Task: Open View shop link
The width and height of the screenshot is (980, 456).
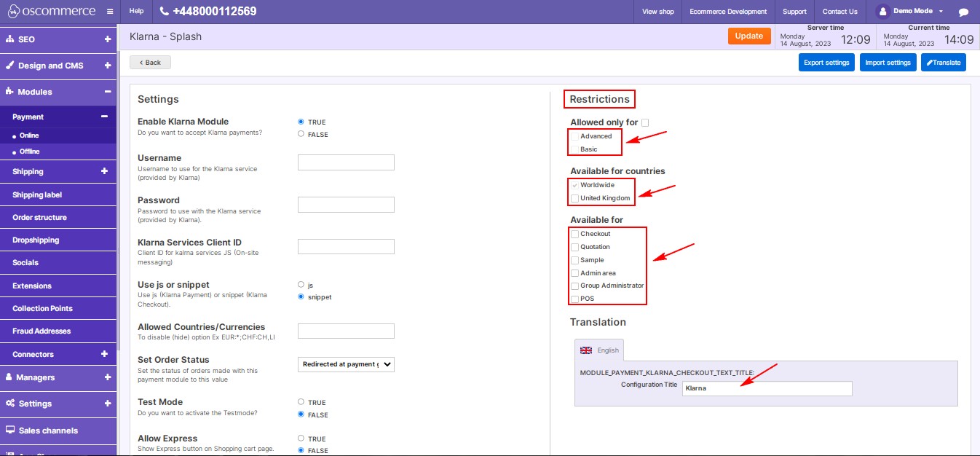Action: point(658,12)
